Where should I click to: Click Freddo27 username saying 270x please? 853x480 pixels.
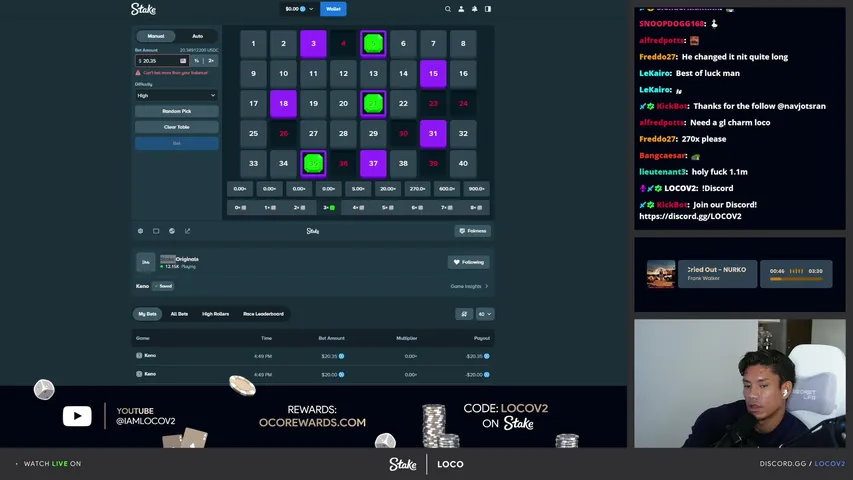pos(655,139)
